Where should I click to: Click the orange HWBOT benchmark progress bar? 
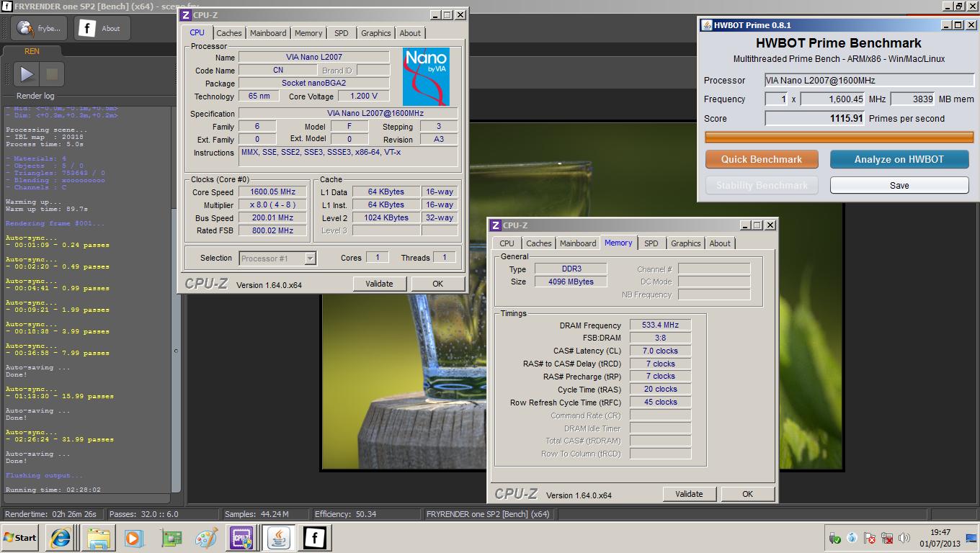point(839,137)
